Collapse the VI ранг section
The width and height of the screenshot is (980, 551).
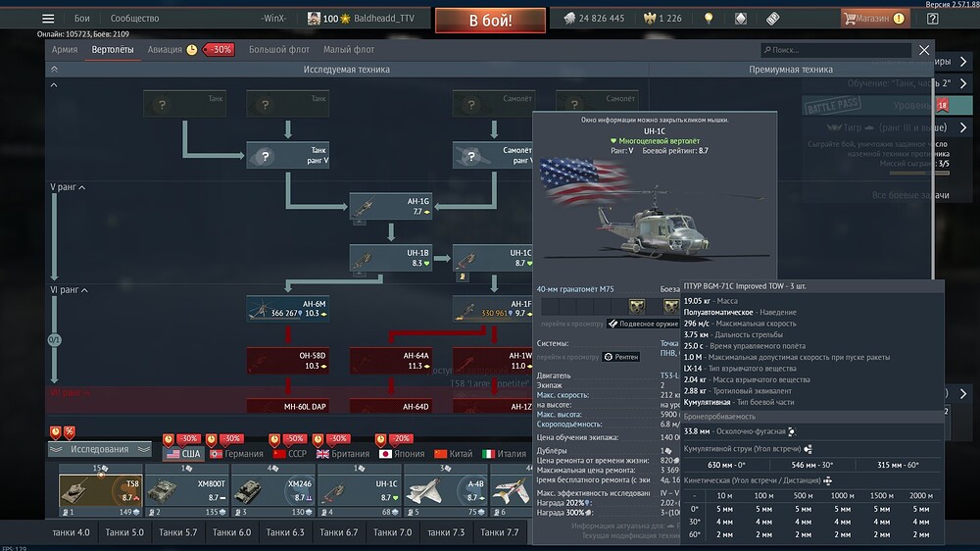(69, 289)
